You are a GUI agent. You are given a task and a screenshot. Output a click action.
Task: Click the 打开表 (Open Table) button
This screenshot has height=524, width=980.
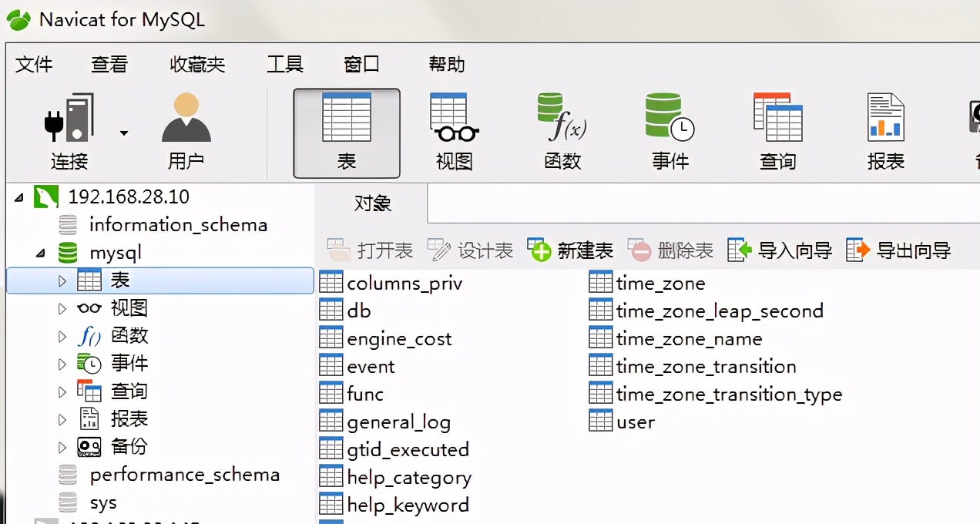pyautogui.click(x=371, y=250)
